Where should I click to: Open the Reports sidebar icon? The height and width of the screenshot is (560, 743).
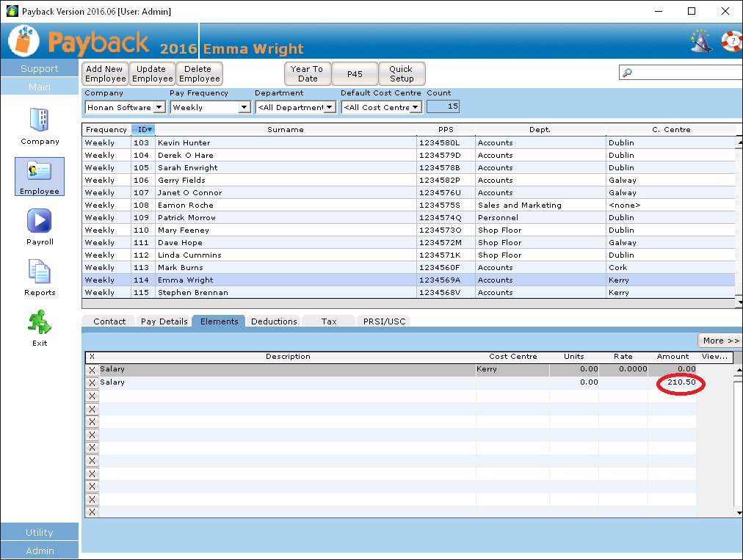pyautogui.click(x=40, y=272)
